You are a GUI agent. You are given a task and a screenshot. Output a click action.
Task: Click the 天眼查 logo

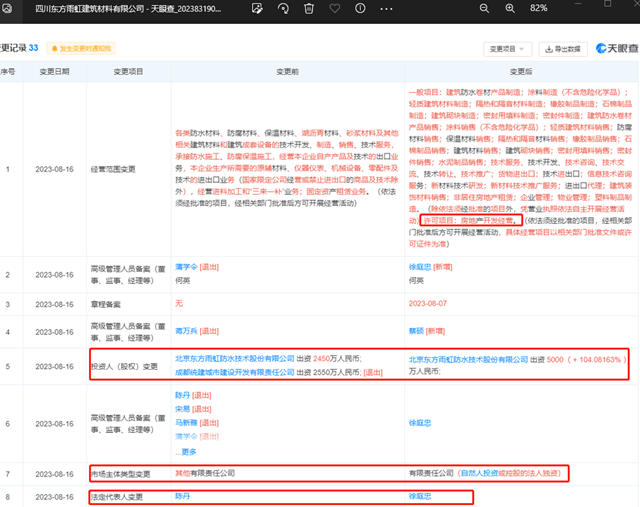coord(617,48)
